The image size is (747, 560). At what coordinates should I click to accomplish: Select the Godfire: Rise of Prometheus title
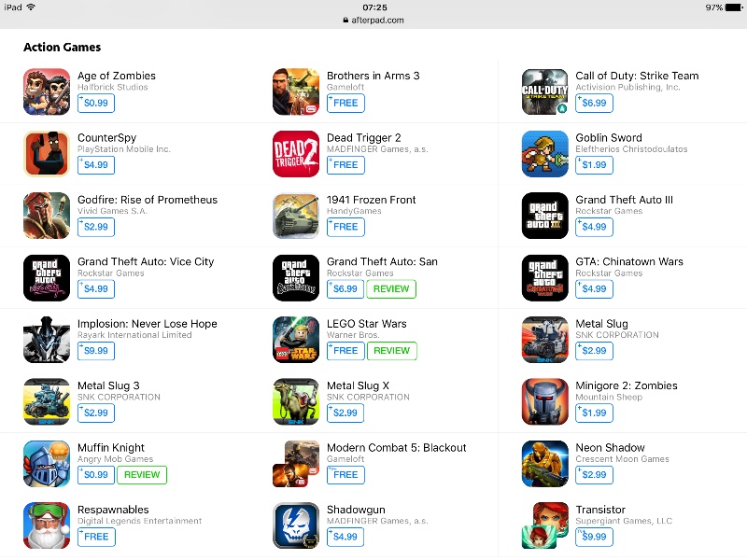148,200
